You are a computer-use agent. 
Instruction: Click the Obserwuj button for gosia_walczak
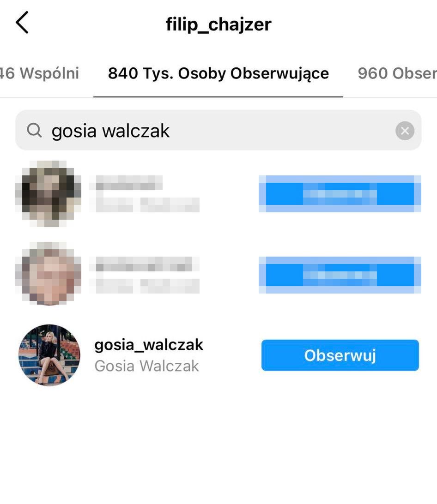pos(340,355)
